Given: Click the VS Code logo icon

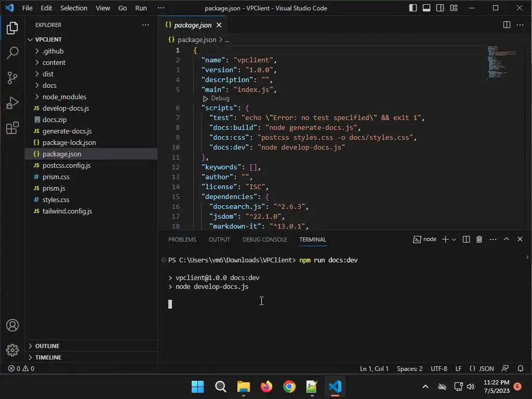Looking at the screenshot, I should (9, 7).
